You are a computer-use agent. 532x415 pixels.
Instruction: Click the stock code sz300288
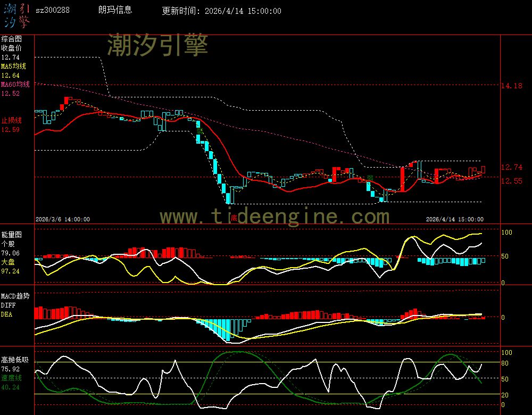52,10
